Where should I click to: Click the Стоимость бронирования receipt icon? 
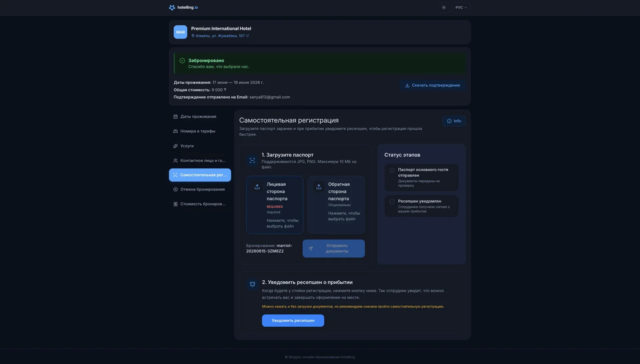[x=175, y=204]
